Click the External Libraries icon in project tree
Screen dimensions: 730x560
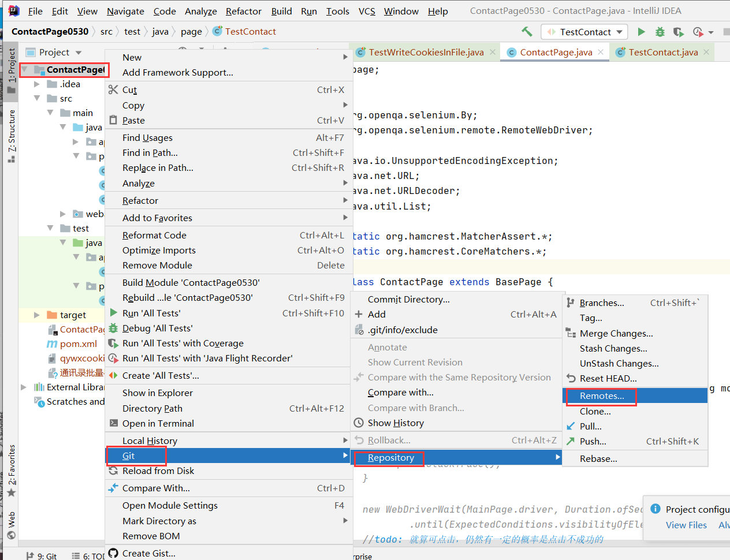(x=39, y=387)
